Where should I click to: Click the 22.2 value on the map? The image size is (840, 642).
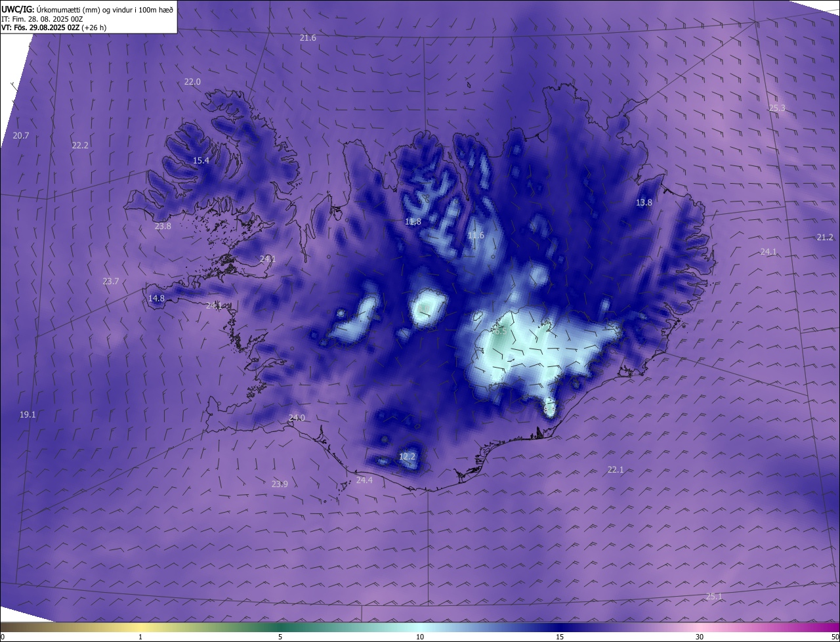coord(80,146)
